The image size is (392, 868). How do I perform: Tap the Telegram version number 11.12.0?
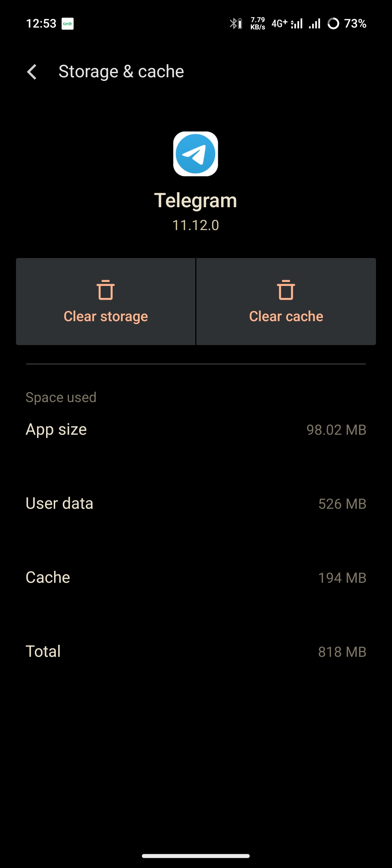196,225
